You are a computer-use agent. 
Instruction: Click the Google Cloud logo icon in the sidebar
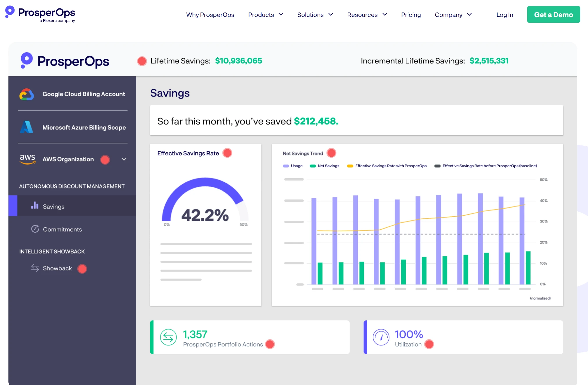(x=26, y=94)
